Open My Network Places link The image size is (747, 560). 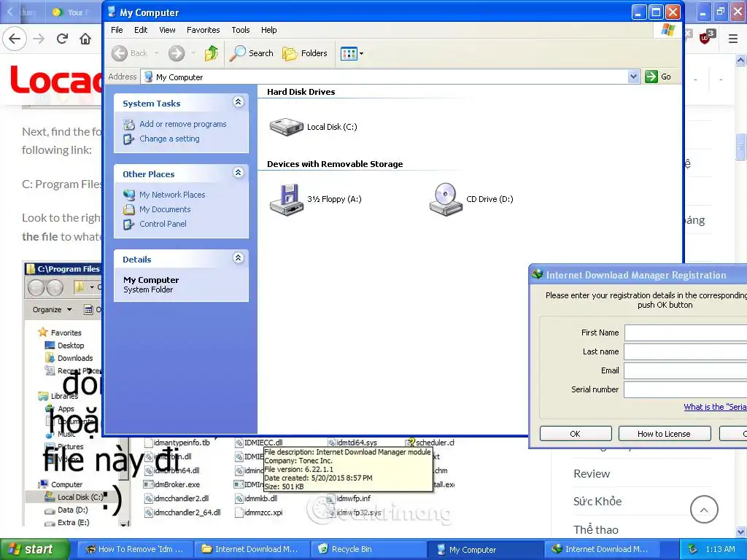pos(172,195)
